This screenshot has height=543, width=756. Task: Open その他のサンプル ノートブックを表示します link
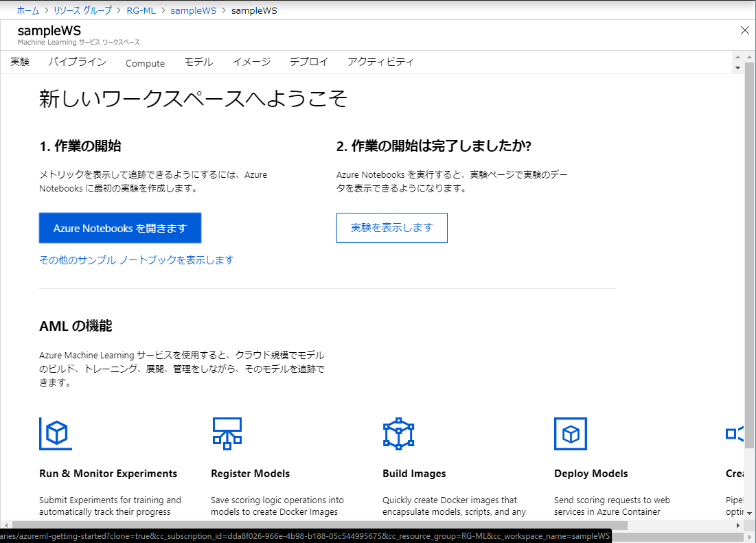[137, 260]
